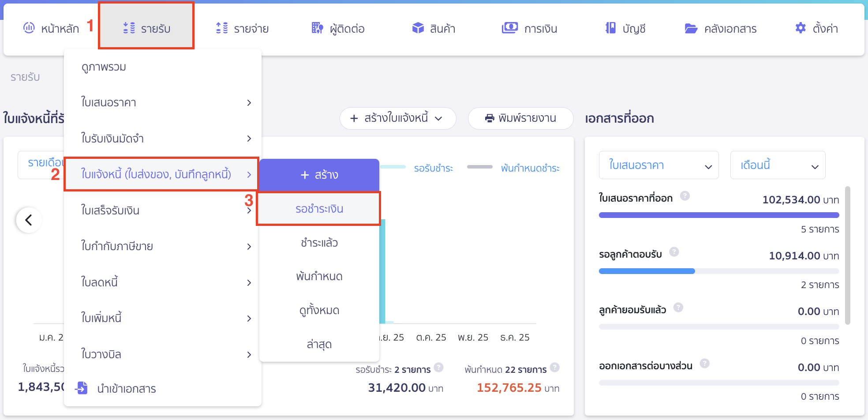Open the ใบเสนอราคา document type dropdown
The width and height of the screenshot is (868, 420).
coord(658,165)
